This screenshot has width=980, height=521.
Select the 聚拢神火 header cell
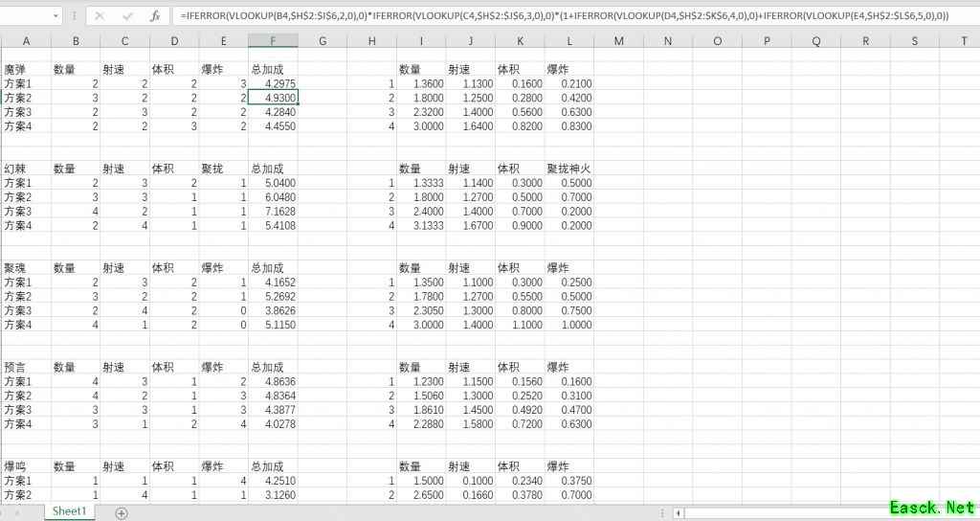pyautogui.click(x=568, y=169)
